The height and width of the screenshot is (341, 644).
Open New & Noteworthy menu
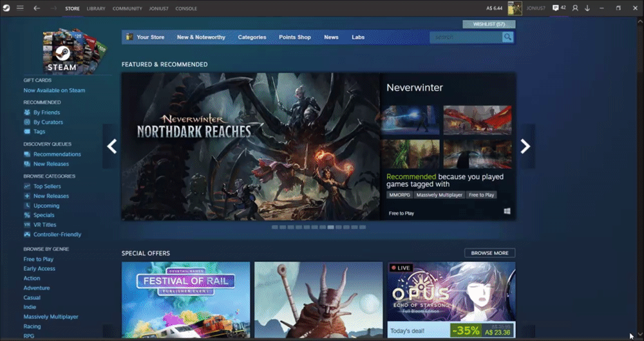(x=201, y=37)
